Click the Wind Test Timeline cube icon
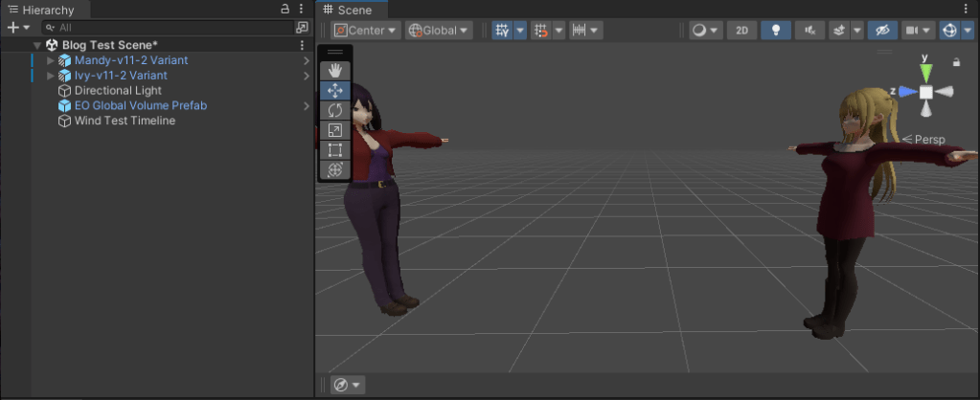 click(x=64, y=121)
